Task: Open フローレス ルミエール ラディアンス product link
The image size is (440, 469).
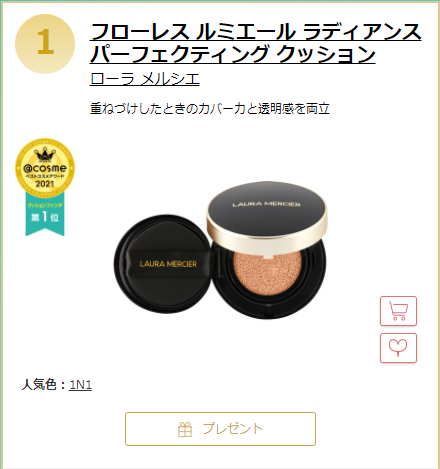Action: click(x=256, y=32)
